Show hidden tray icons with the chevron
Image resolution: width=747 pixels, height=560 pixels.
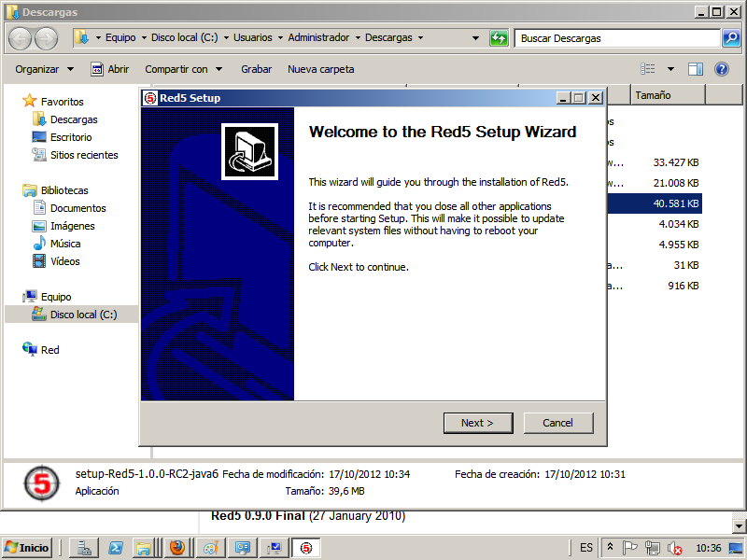(611, 548)
